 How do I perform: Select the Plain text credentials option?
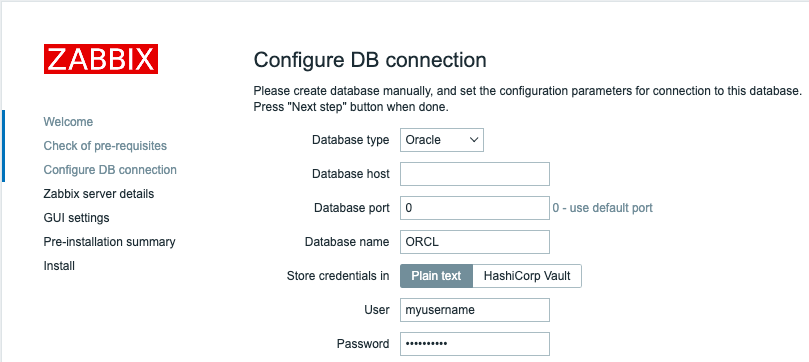tap(436, 276)
